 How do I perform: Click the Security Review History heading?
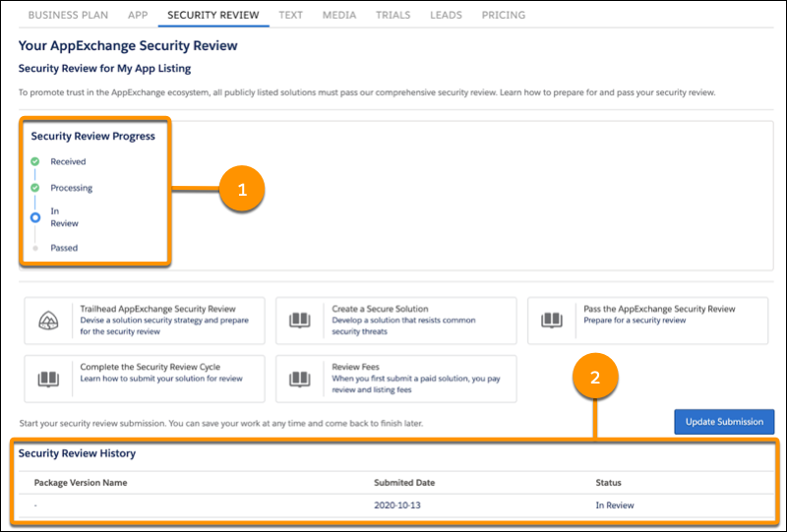(77, 453)
